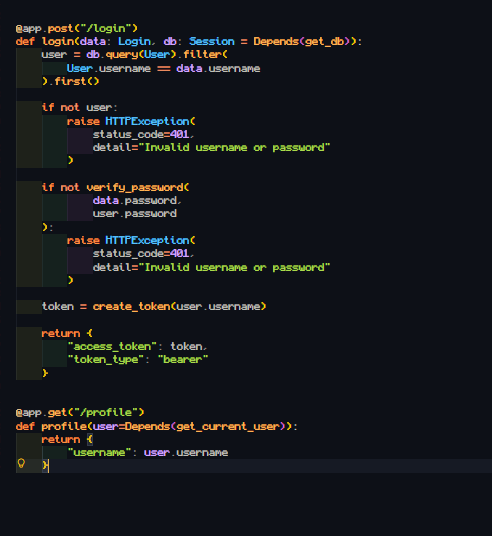
Task: Click the token variable being assigned
Action: [58, 307]
